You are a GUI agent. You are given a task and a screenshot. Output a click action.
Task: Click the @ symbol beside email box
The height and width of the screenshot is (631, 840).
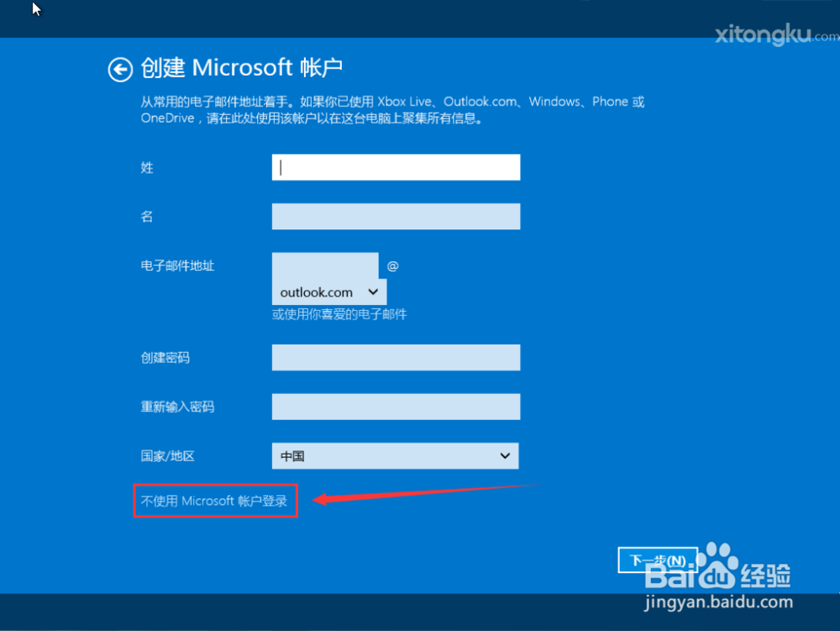pyautogui.click(x=392, y=266)
